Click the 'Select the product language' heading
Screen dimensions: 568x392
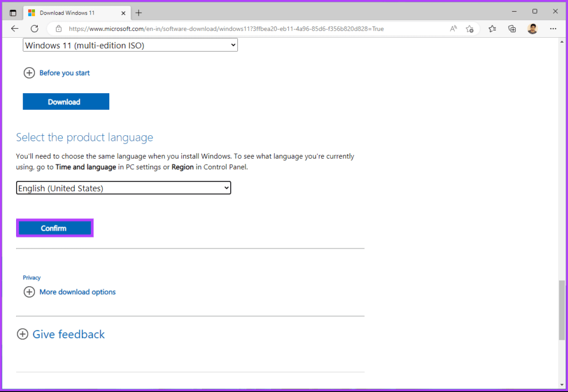84,137
